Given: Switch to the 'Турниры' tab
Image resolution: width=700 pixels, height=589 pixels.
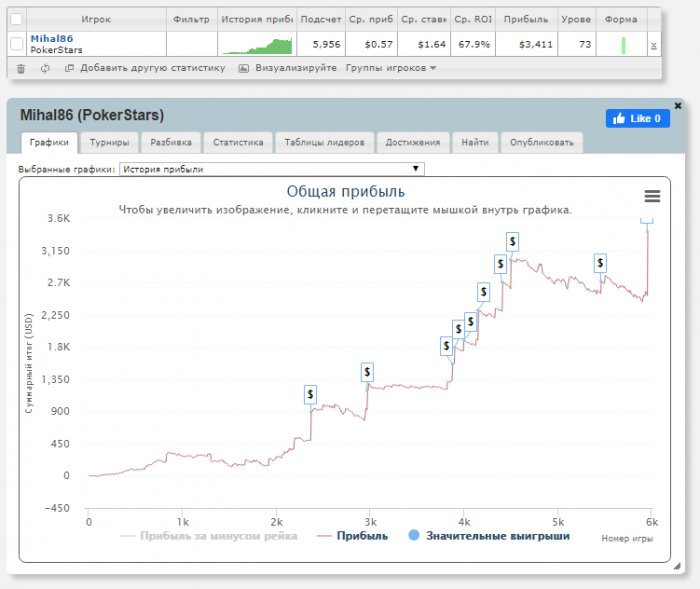Looking at the screenshot, I should [x=108, y=142].
